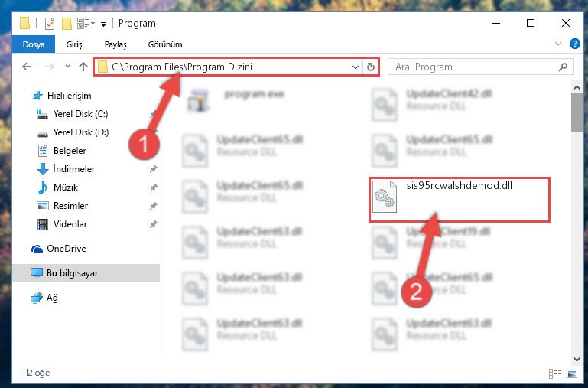Select İndirmeler in quick access
This screenshot has height=388, width=588.
[73, 169]
